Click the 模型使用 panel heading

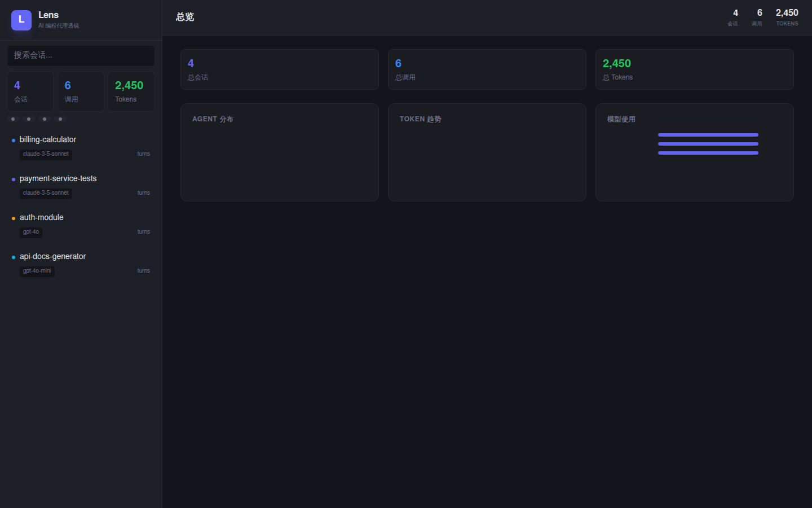pos(621,119)
